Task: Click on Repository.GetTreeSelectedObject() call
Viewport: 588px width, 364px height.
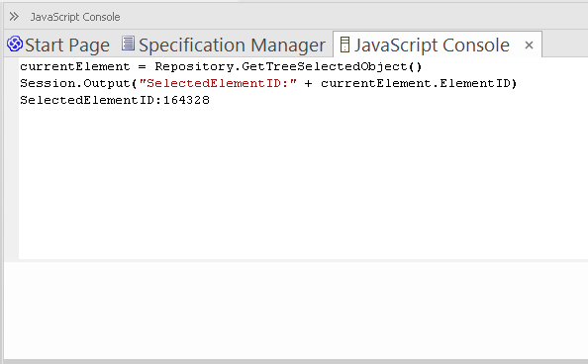Action: tap(288, 66)
